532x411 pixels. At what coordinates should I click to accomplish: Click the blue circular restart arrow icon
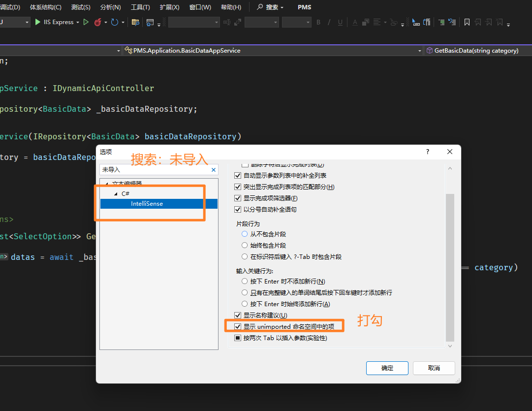[x=115, y=22]
